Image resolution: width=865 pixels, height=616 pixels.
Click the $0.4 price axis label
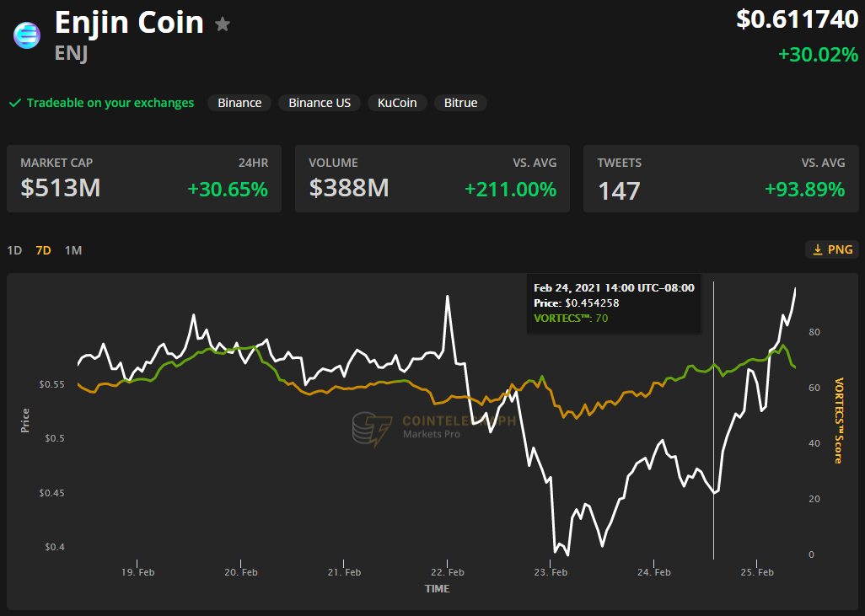[55, 547]
